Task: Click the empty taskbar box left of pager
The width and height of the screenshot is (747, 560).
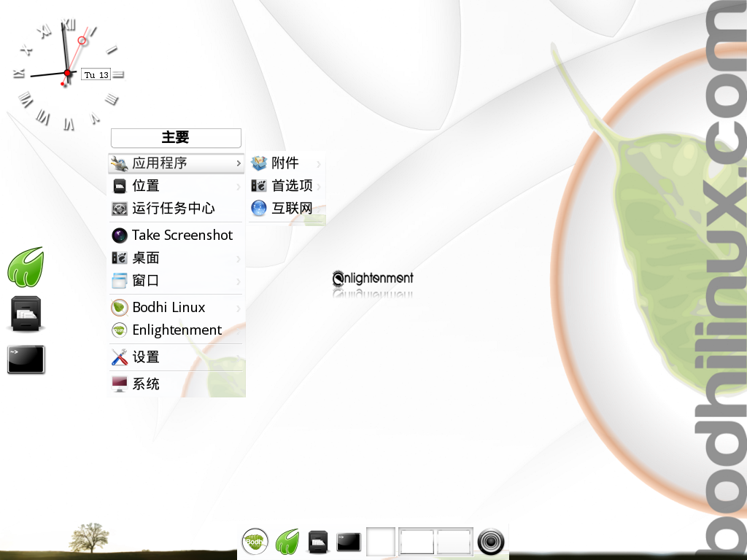Action: (x=381, y=542)
